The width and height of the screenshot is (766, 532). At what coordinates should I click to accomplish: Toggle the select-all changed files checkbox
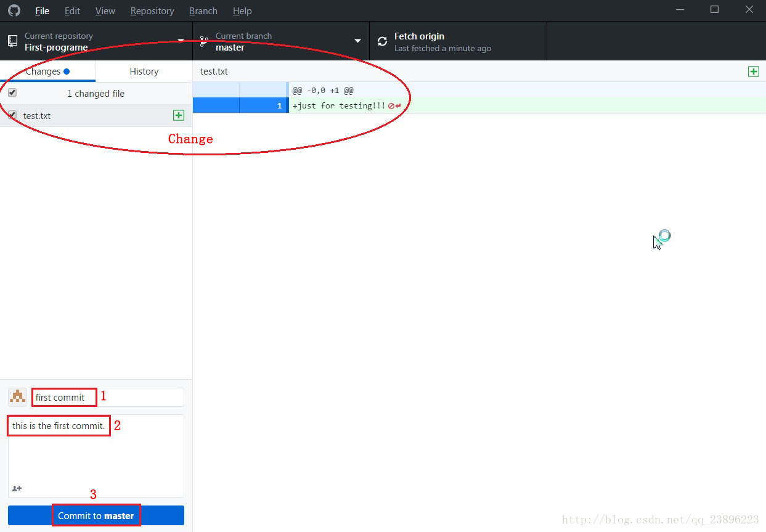point(12,93)
